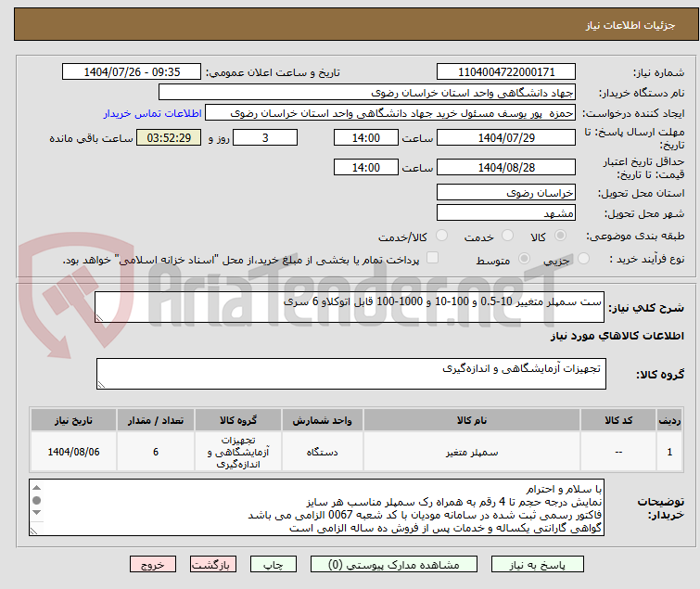Click the quantity cell showing 6

click(156, 452)
